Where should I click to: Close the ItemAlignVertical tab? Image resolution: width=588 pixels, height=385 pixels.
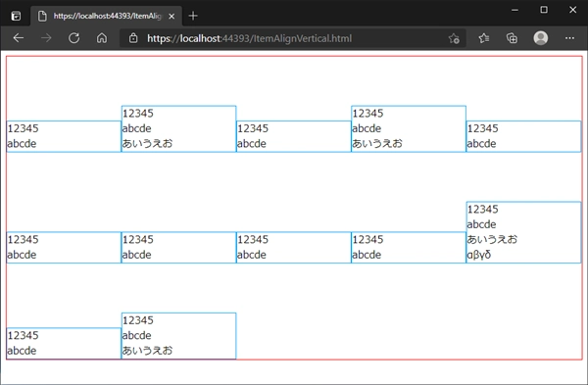pos(171,16)
